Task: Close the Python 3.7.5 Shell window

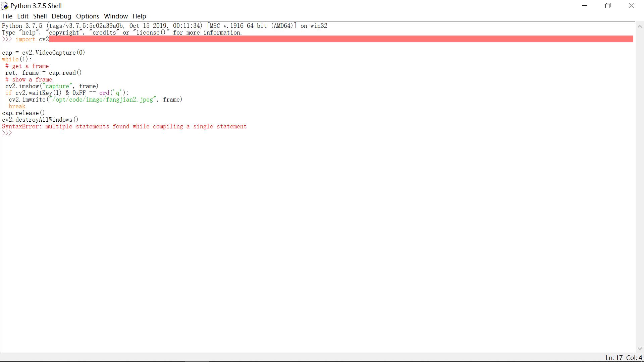Action: coord(632,6)
